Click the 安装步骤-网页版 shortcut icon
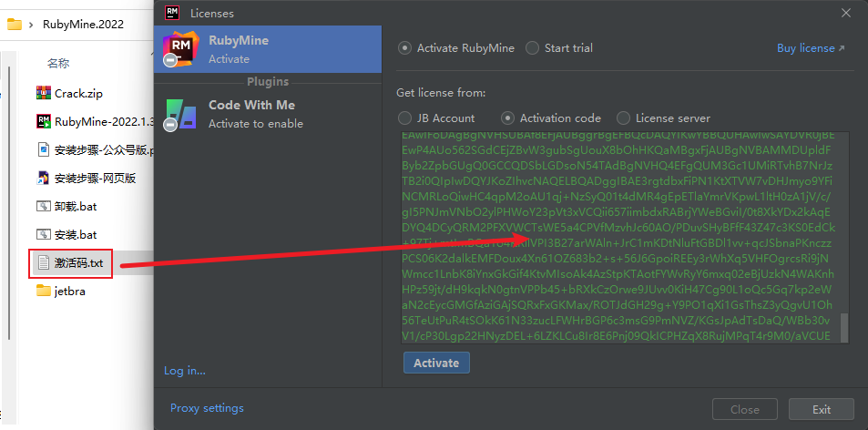 click(x=43, y=179)
